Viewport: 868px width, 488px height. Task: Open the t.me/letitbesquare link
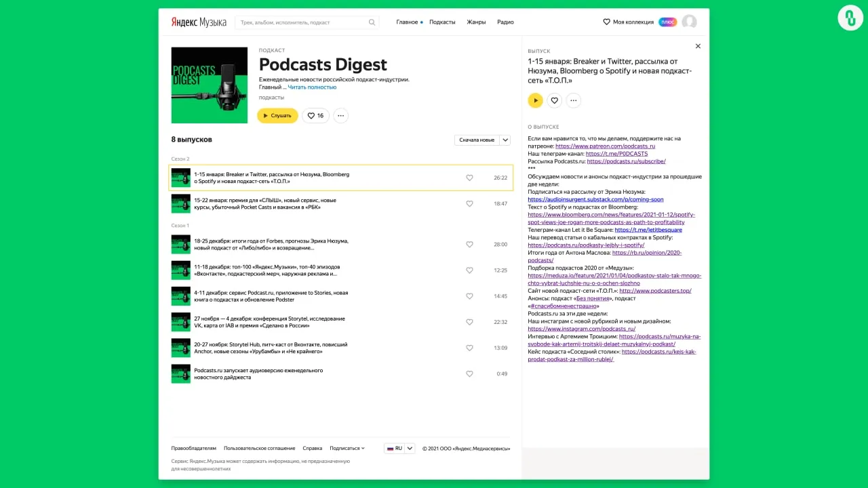pyautogui.click(x=648, y=230)
